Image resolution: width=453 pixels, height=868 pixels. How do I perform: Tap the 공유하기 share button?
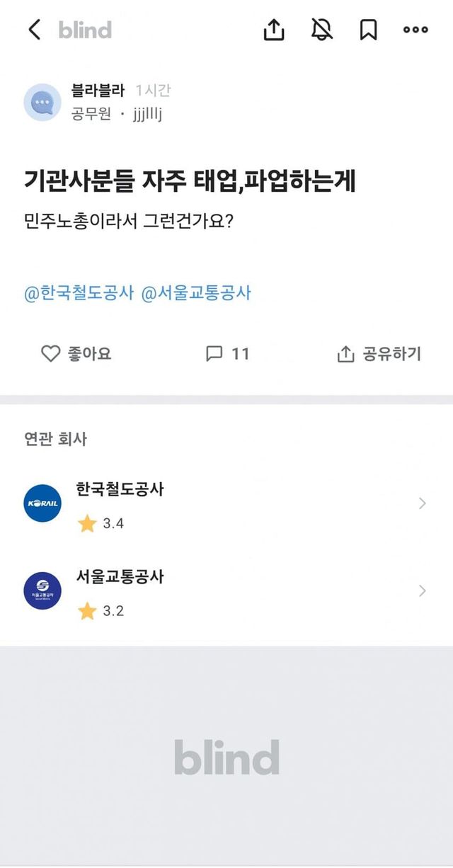point(379,354)
